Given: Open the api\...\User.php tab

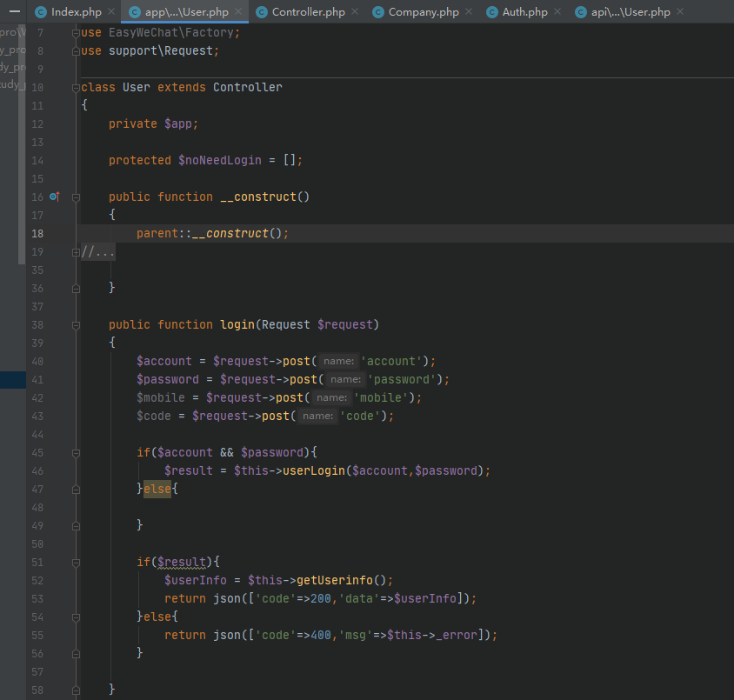Looking at the screenshot, I should [631, 12].
